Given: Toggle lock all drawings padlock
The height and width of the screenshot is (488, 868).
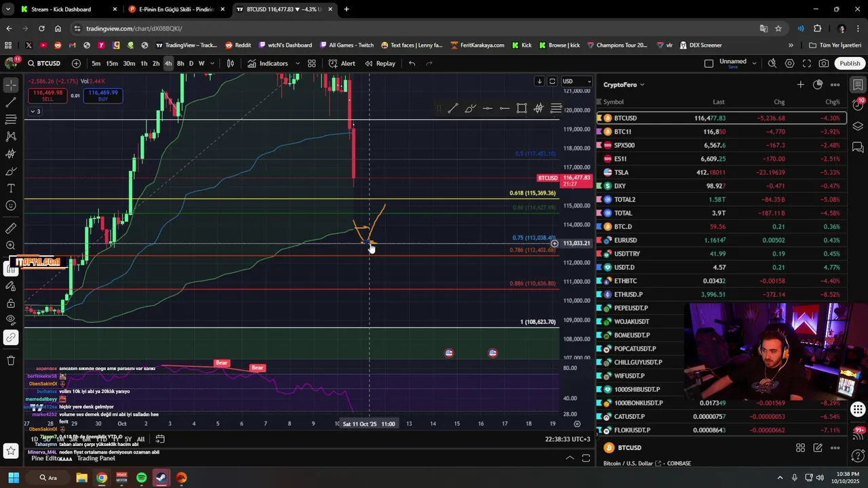Looking at the screenshot, I should point(11,303).
